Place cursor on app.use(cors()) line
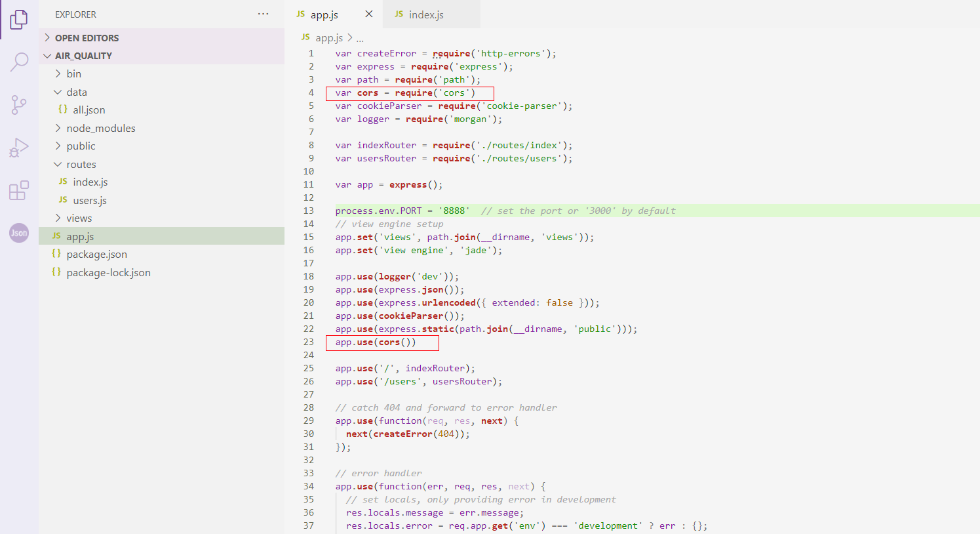This screenshot has height=534, width=980. [376, 342]
